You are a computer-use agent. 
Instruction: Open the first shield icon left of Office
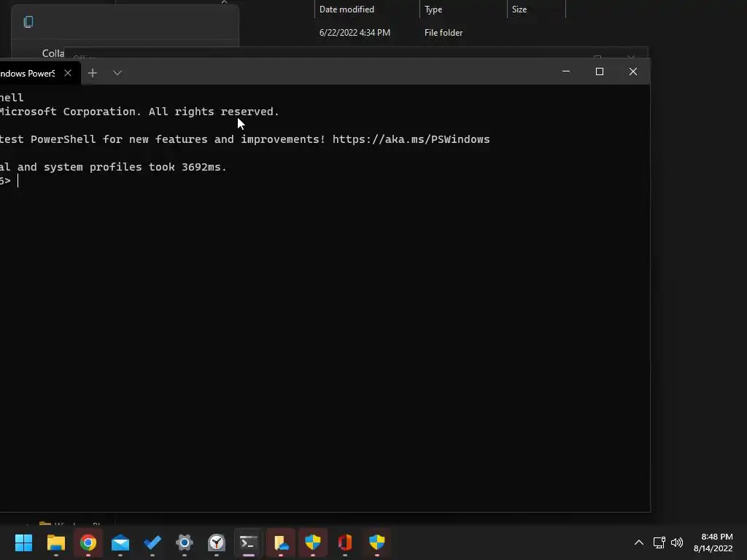pos(313,542)
